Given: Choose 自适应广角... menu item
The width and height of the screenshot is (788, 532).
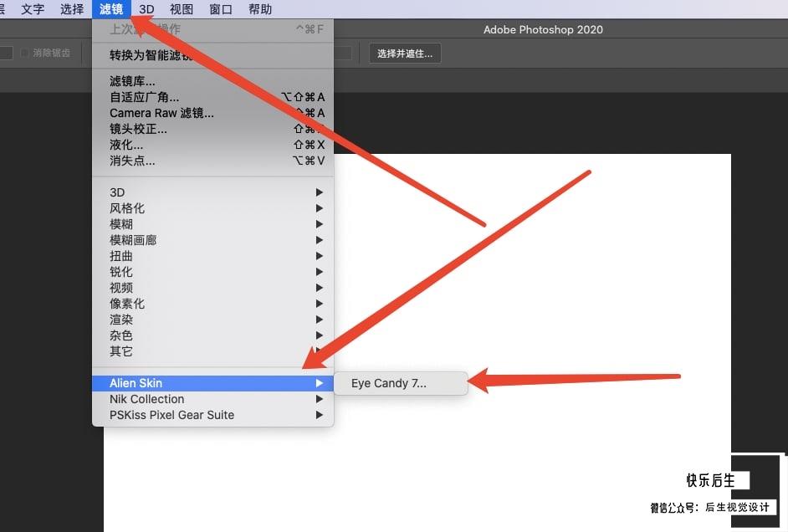Looking at the screenshot, I should [x=212, y=97].
